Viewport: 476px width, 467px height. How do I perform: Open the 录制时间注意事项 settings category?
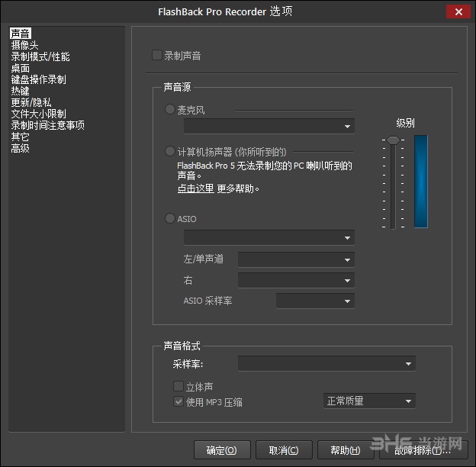click(x=47, y=125)
